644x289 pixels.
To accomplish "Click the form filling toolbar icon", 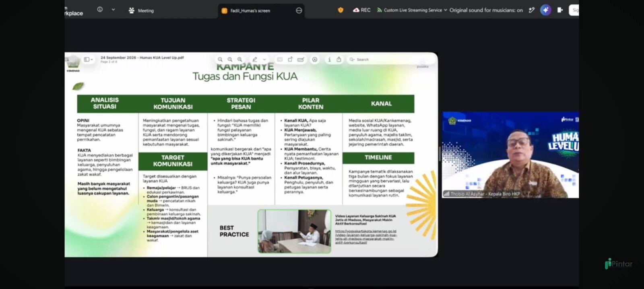I will click(x=280, y=60).
